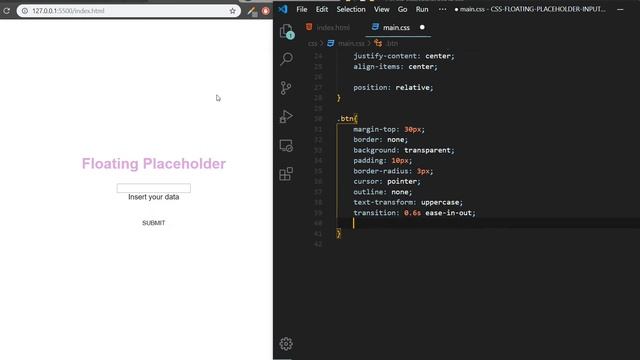This screenshot has width=640, height=360.
Task: Click the browser address bar URL
Action: coord(68,11)
